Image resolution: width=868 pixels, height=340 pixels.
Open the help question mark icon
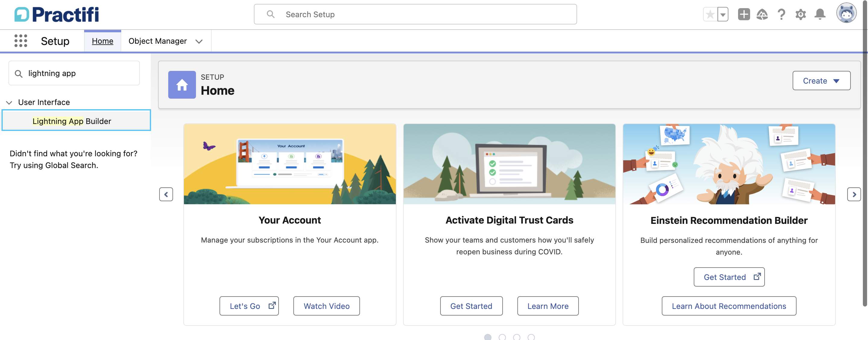(x=781, y=14)
